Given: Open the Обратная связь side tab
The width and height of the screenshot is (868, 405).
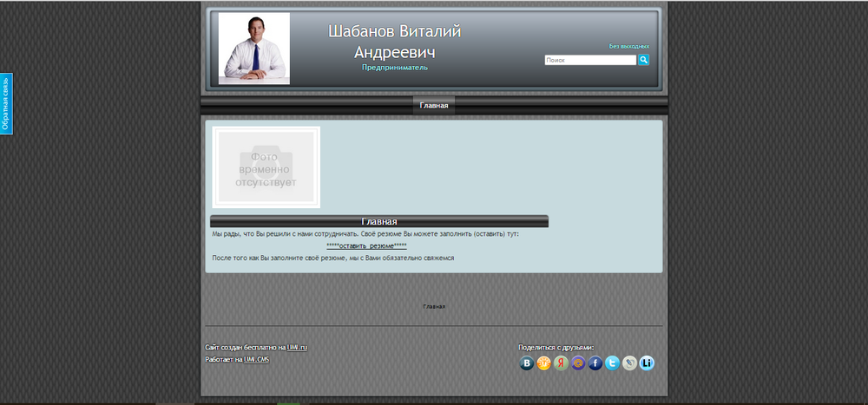Looking at the screenshot, I should click(x=6, y=104).
